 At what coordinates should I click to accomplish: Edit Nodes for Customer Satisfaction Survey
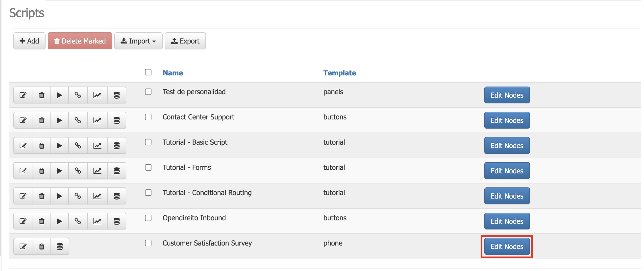pyautogui.click(x=506, y=247)
